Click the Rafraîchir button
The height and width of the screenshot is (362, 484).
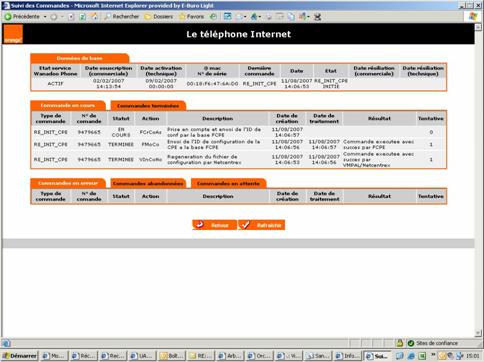(262, 225)
